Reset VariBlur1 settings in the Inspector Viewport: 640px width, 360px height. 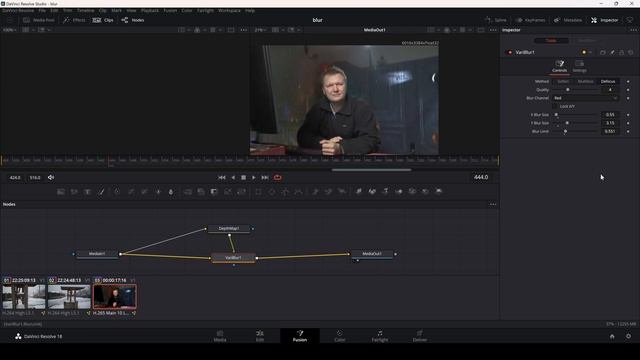tap(631, 52)
